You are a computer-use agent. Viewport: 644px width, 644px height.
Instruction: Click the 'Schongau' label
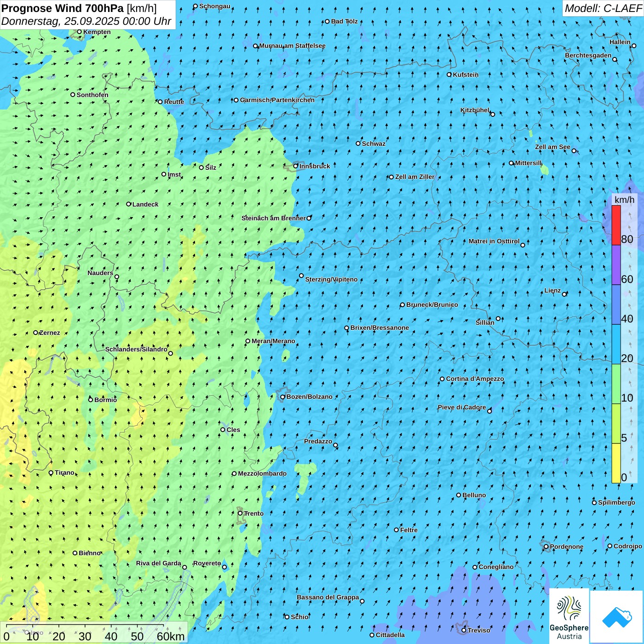[x=215, y=6]
